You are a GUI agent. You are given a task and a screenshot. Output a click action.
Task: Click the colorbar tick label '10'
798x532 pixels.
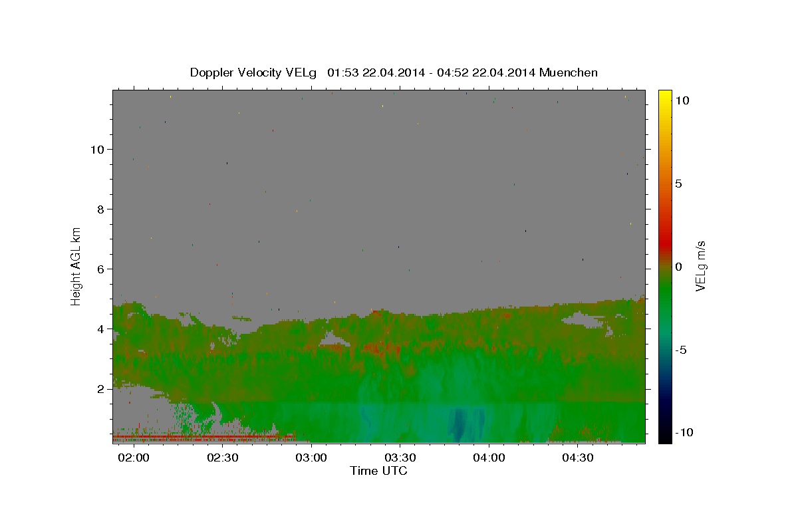pos(682,100)
